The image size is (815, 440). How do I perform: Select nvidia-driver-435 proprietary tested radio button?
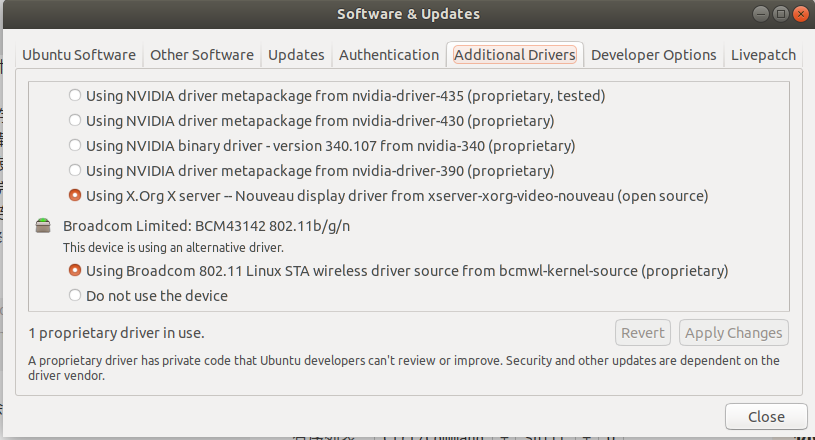click(75, 95)
